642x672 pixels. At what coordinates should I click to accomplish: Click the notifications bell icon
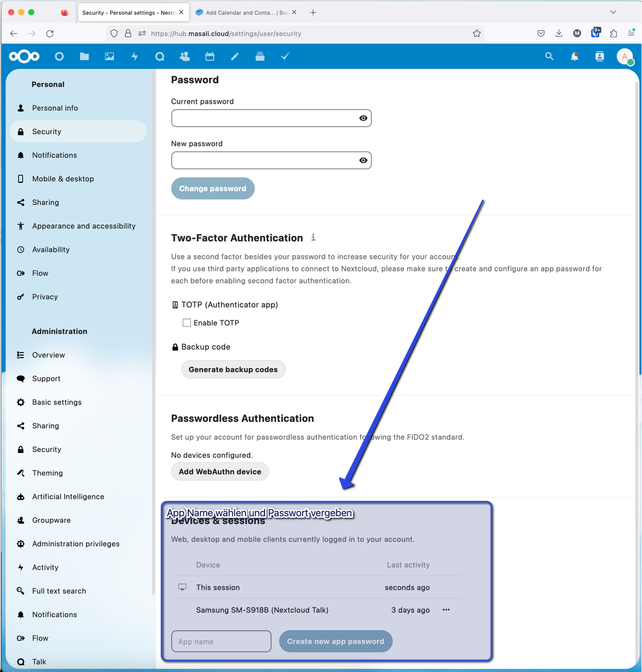(574, 57)
